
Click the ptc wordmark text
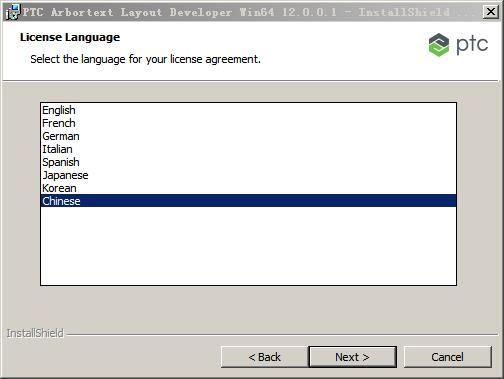tap(472, 45)
